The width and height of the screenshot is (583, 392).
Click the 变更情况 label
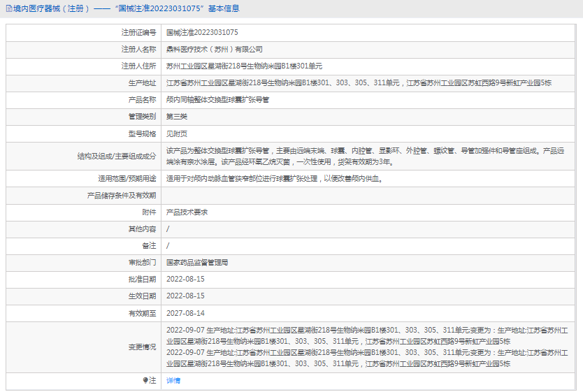pos(143,347)
